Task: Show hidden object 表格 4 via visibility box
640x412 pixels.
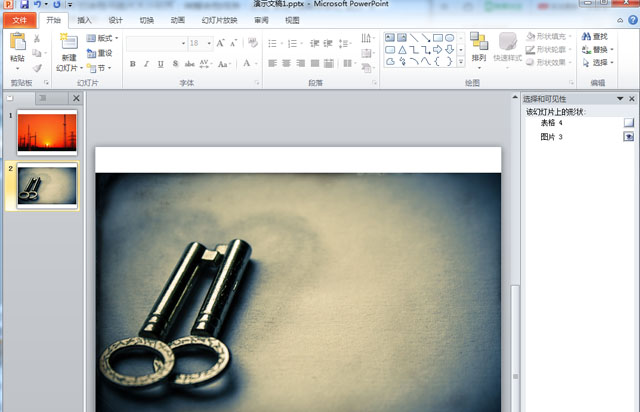Action: (629, 122)
